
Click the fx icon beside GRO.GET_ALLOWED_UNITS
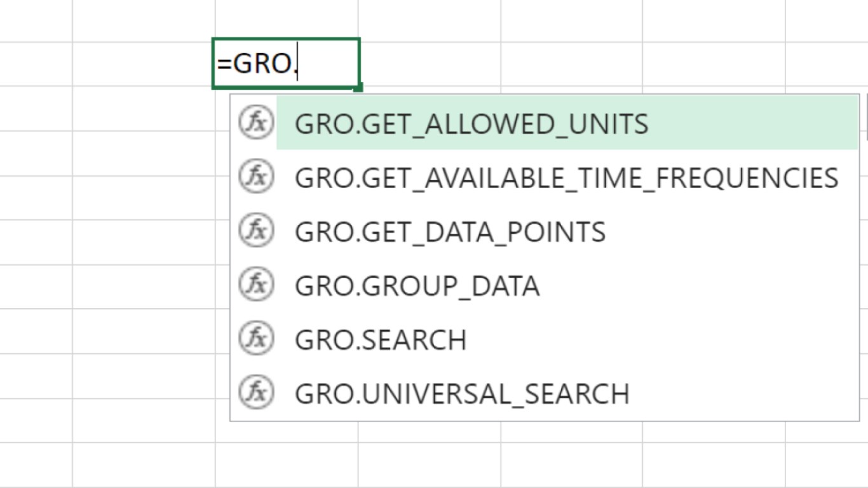click(x=255, y=123)
